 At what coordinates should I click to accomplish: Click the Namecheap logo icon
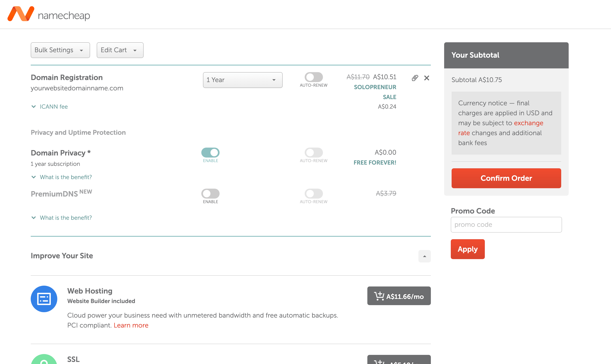pos(21,14)
